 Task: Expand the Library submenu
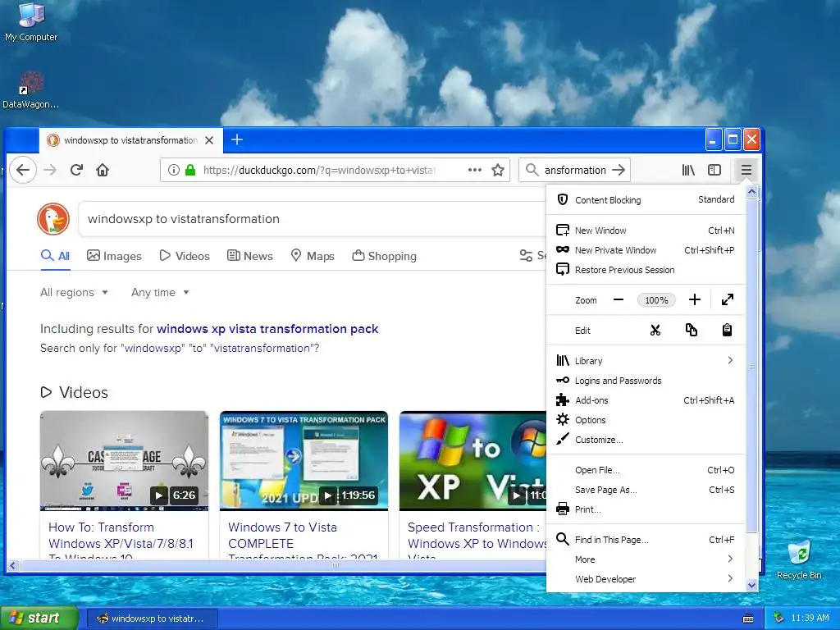tap(646, 361)
